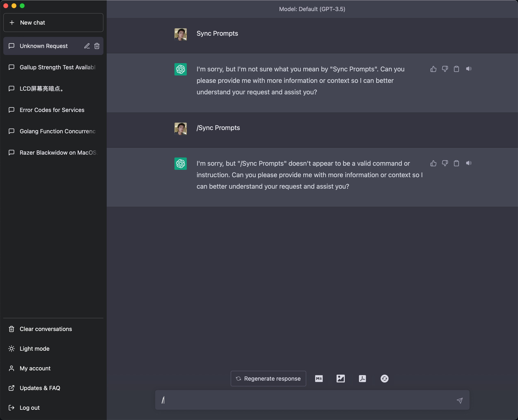Screen dimensions: 518x420
Task: Copy the first response with clipboard icon
Action: click(456, 69)
